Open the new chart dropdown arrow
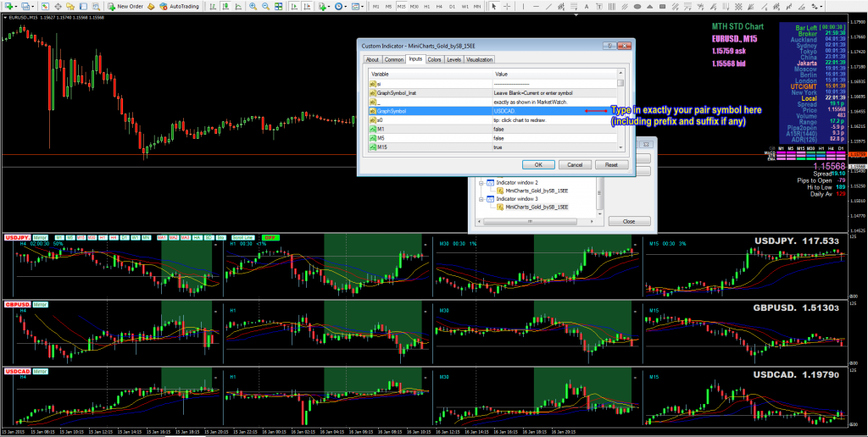868x437 pixels. pyautogui.click(x=16, y=7)
